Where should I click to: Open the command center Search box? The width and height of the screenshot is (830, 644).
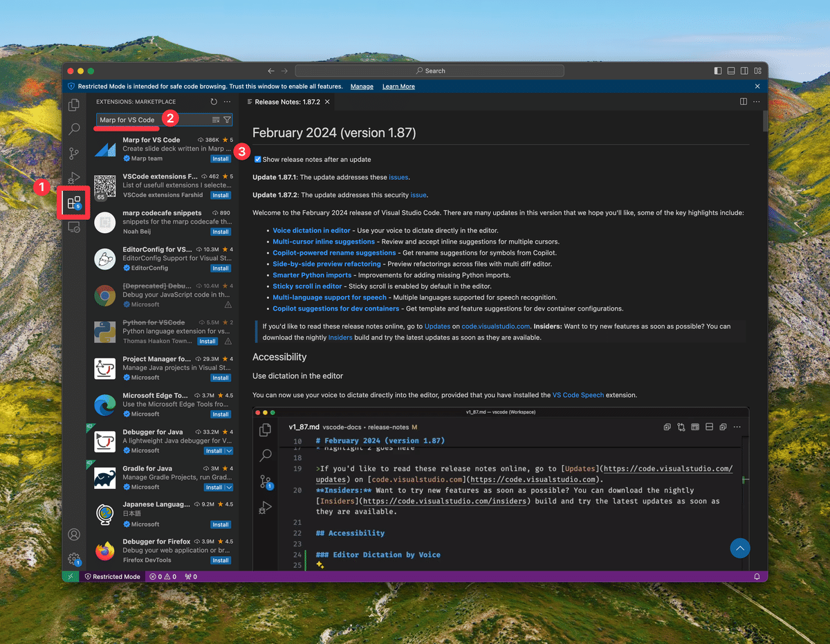430,71
